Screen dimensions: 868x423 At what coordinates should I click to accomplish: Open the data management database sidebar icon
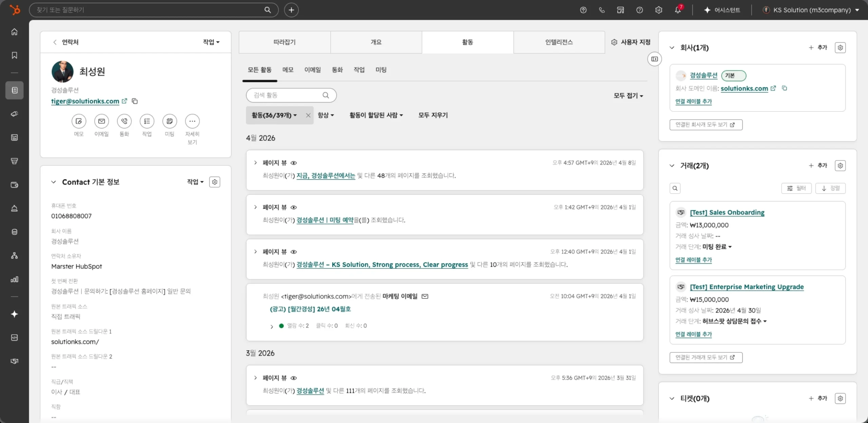(14, 232)
